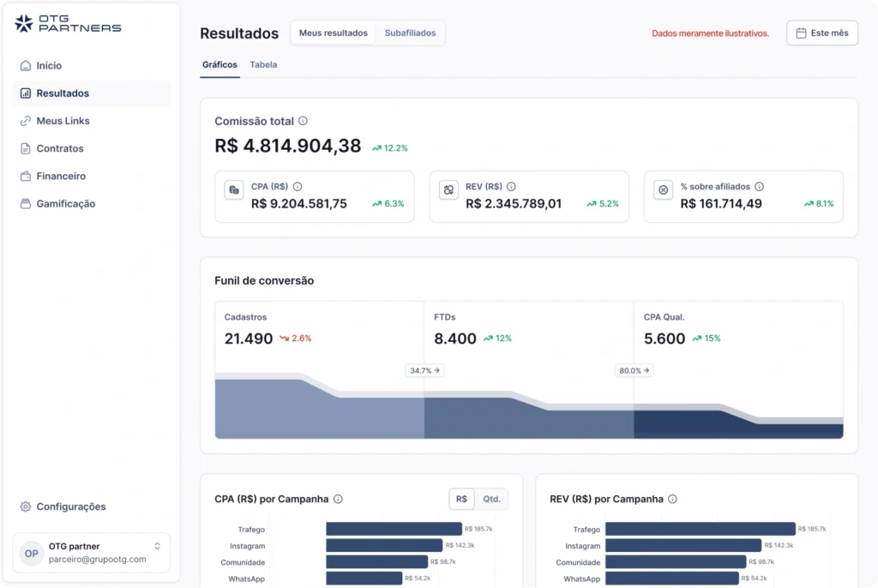
Task: Click the 80.0% conversion rate badge
Action: click(634, 371)
